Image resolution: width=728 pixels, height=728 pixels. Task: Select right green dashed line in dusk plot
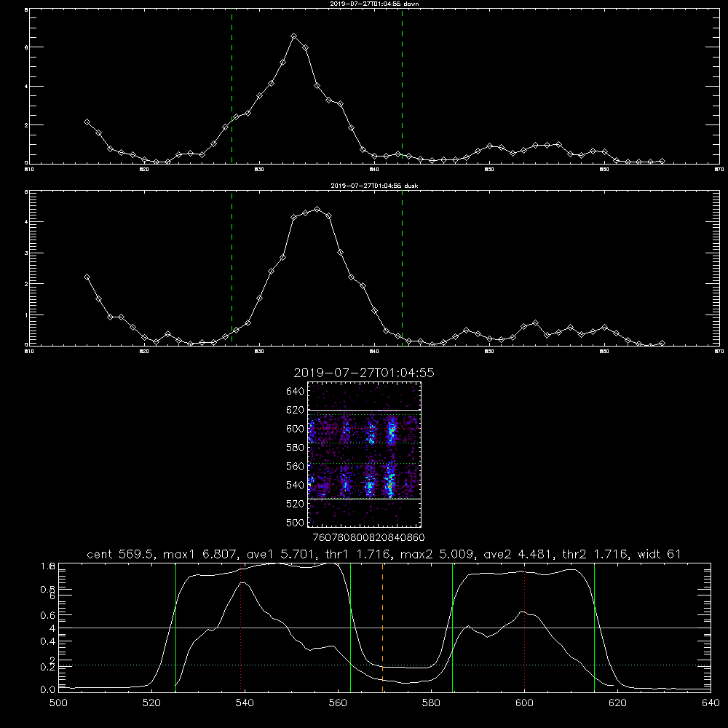pos(402,268)
